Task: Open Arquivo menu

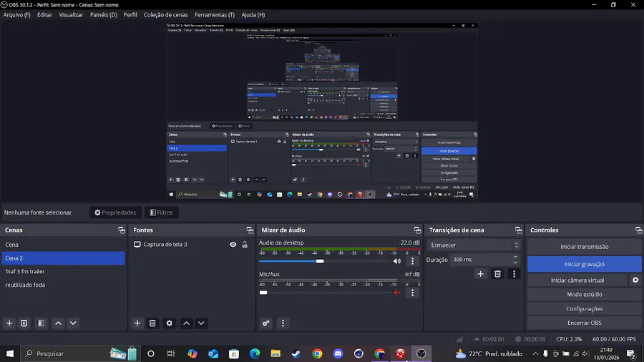Action: pyautogui.click(x=17, y=15)
